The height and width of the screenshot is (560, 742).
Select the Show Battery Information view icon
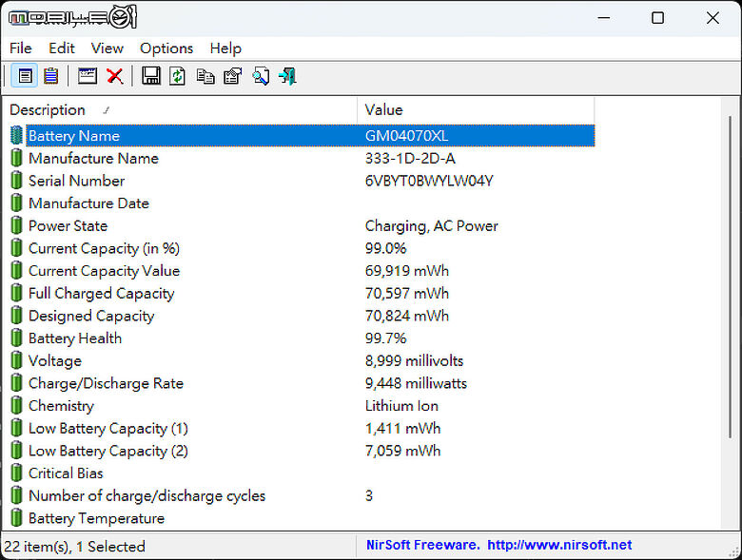coord(25,76)
